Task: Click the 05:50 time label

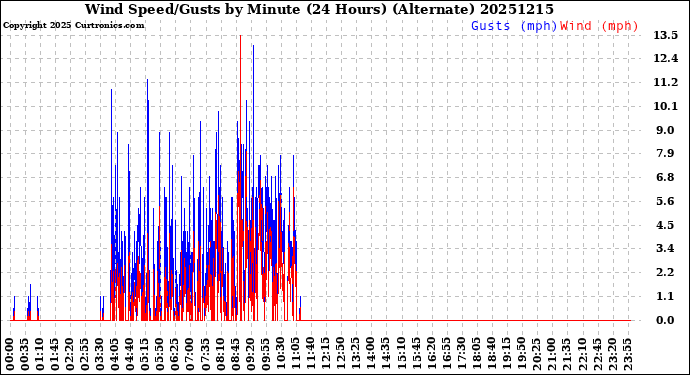Action: (160, 355)
